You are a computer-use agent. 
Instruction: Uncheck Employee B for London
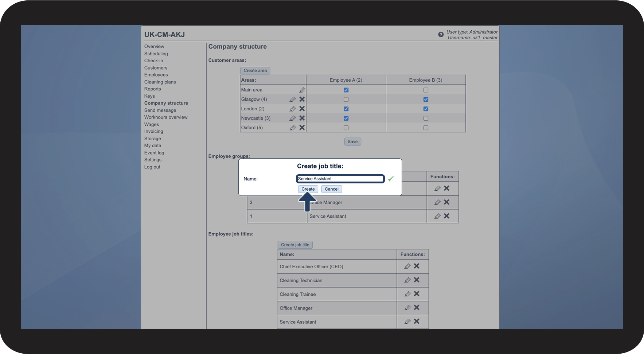(x=426, y=109)
